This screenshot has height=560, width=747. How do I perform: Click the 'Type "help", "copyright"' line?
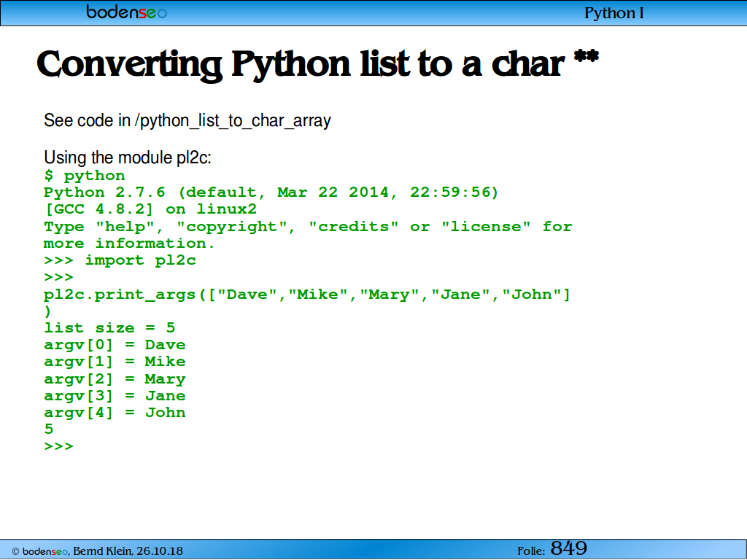308,227
